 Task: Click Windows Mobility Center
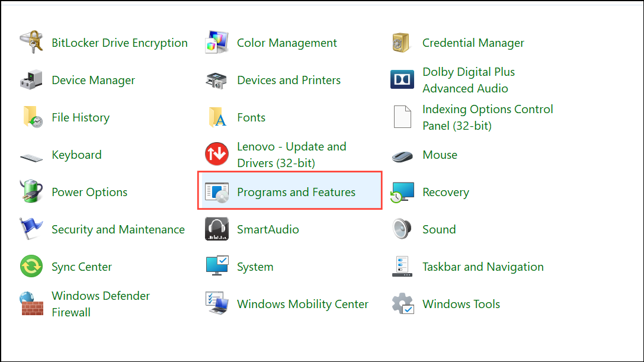(303, 304)
